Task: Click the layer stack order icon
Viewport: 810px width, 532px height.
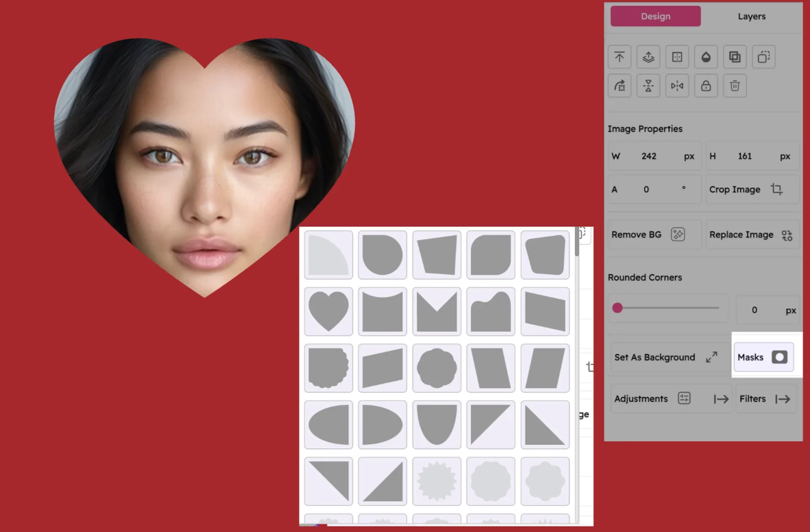Action: (x=648, y=57)
